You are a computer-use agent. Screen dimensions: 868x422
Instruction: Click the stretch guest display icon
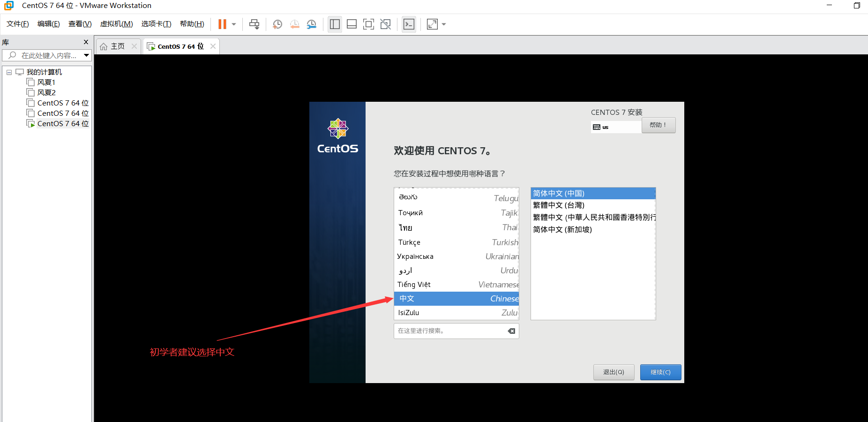pyautogui.click(x=432, y=24)
